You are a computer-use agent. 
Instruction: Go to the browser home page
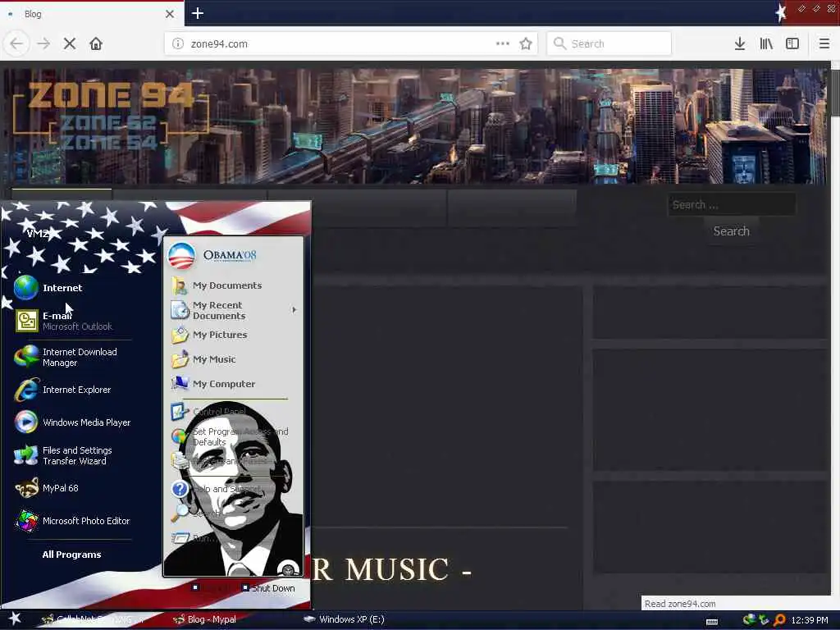click(96, 43)
